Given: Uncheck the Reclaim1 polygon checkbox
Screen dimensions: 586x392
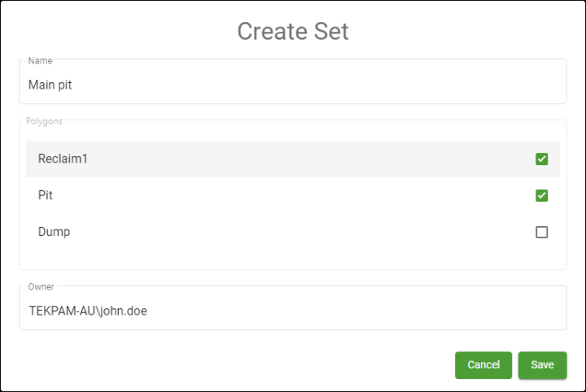Looking at the screenshot, I should click(x=541, y=159).
